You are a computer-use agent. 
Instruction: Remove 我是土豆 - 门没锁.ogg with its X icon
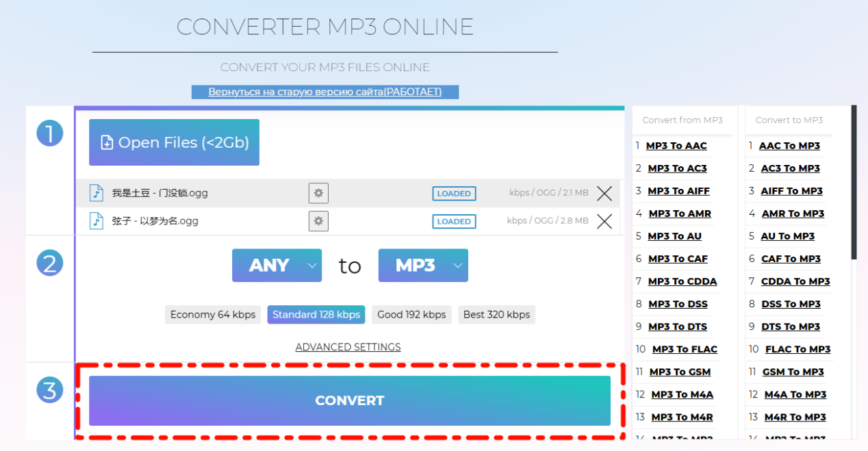[x=604, y=194]
